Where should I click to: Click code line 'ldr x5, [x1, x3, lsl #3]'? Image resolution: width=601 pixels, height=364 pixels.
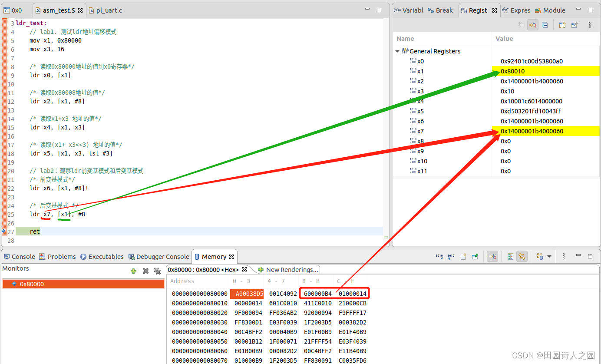click(71, 153)
